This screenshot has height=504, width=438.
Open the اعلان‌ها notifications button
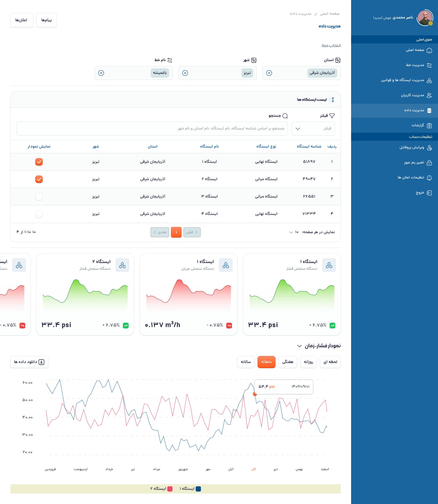click(21, 20)
